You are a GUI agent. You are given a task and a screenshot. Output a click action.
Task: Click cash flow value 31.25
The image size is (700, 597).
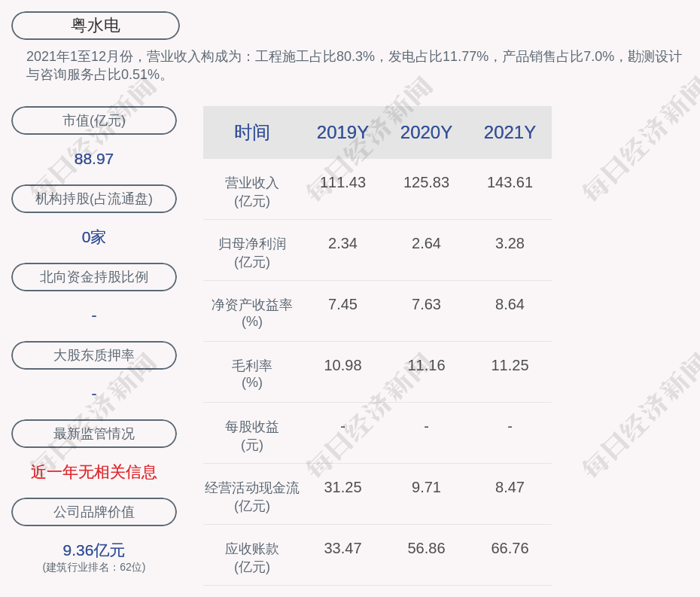coord(342,487)
